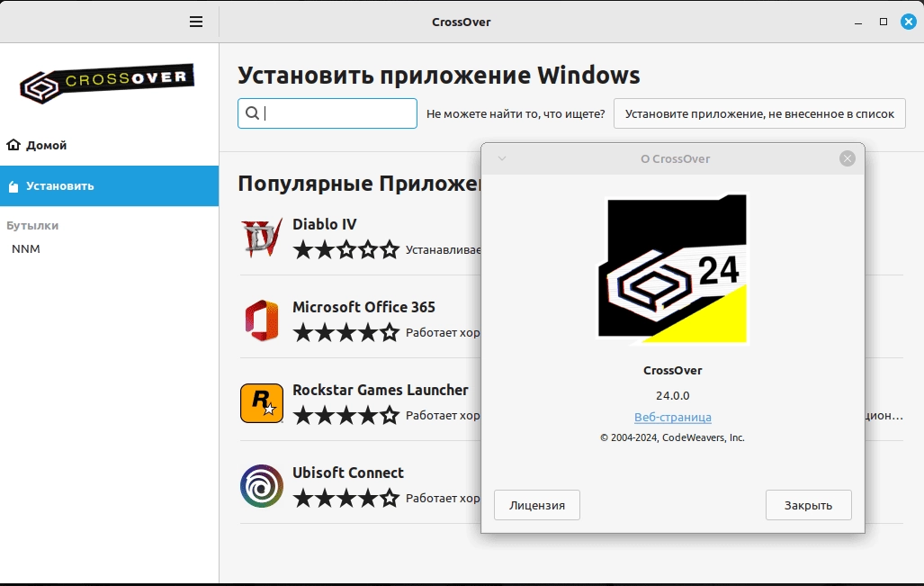
Task: Click the text Не можете найти то, что ищете?
Action: (516, 113)
